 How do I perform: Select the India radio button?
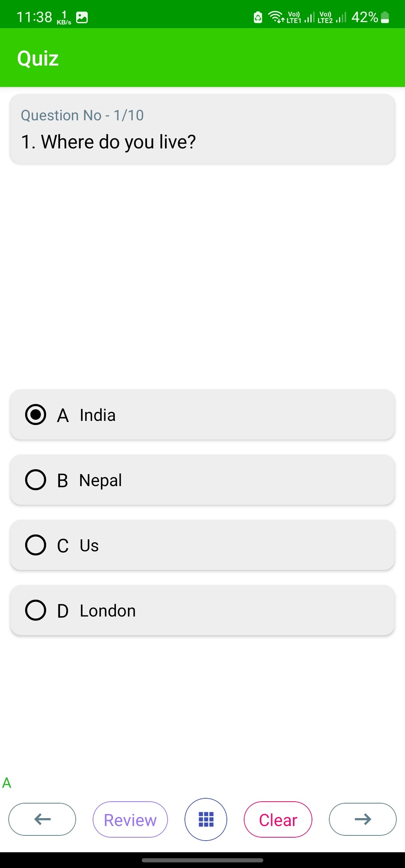pyautogui.click(x=36, y=415)
